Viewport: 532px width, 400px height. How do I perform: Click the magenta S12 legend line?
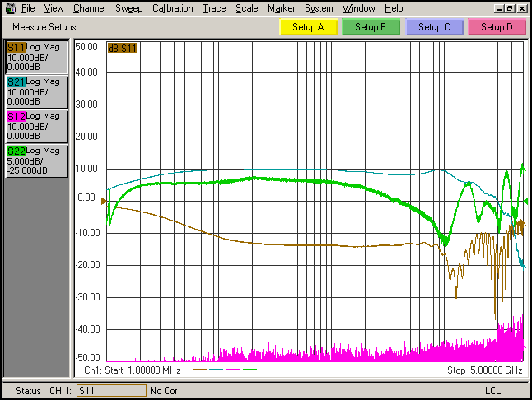click(233, 370)
